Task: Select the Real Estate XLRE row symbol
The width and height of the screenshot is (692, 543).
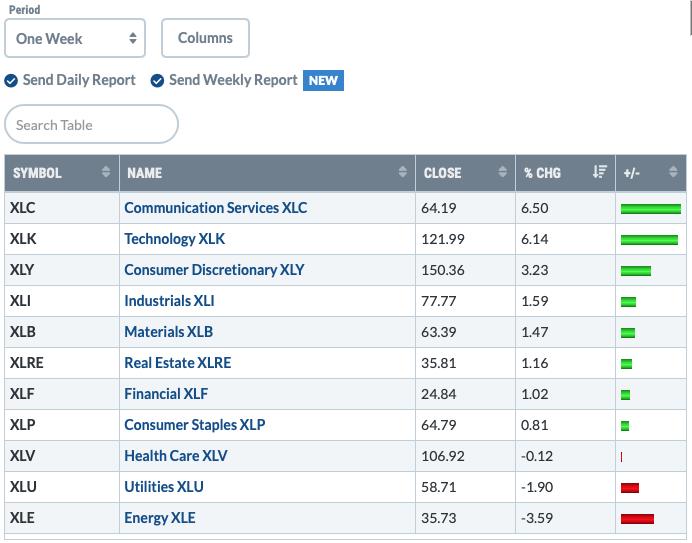Action: pos(26,363)
